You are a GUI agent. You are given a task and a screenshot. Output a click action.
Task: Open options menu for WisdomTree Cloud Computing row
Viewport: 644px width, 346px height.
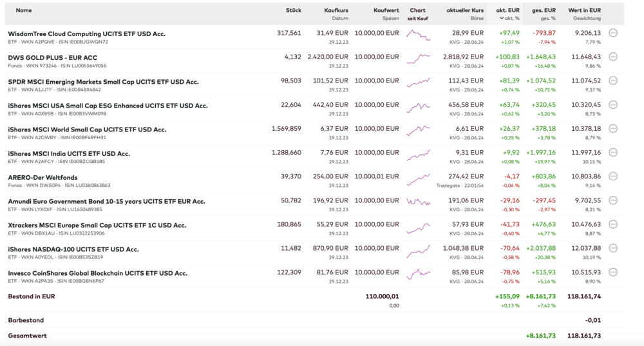pyautogui.click(x=612, y=33)
